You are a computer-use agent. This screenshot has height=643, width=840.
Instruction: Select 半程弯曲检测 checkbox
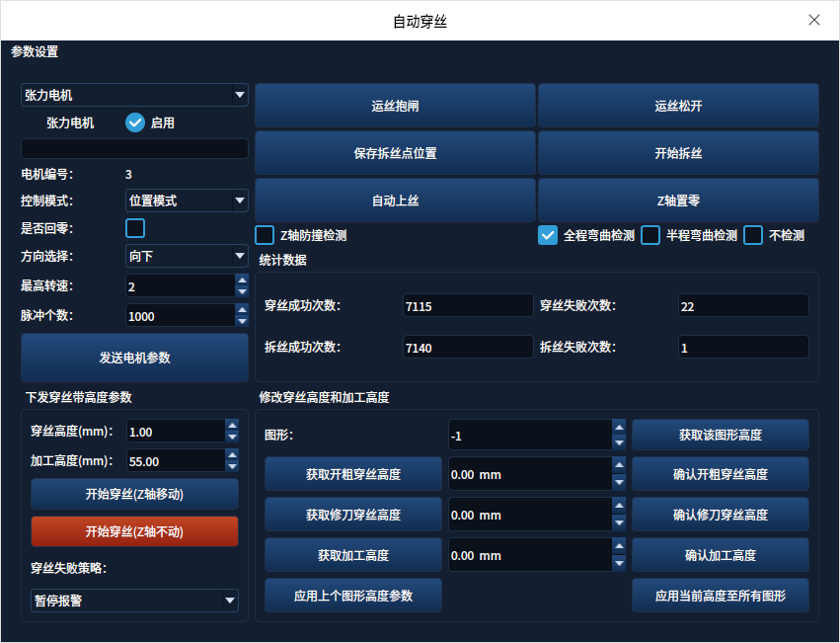[x=650, y=235]
